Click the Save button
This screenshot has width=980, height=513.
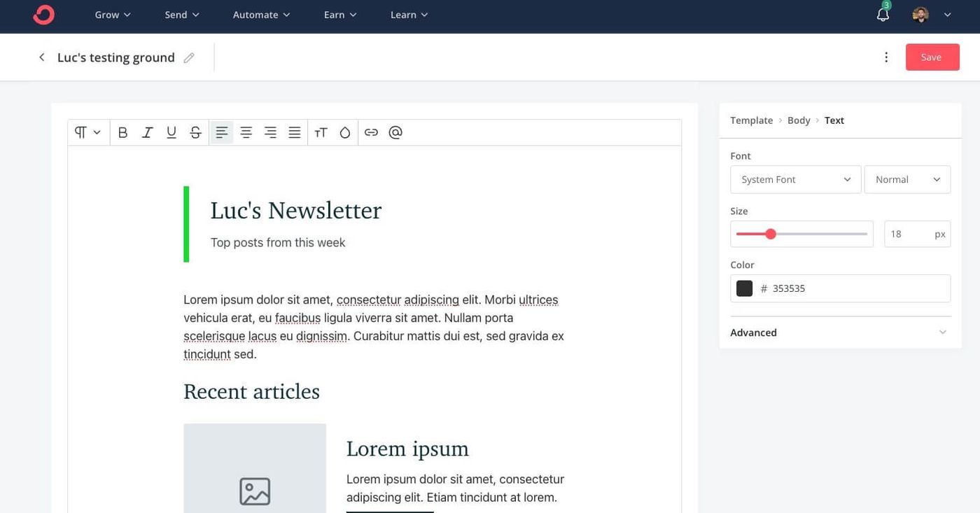pyautogui.click(x=932, y=57)
